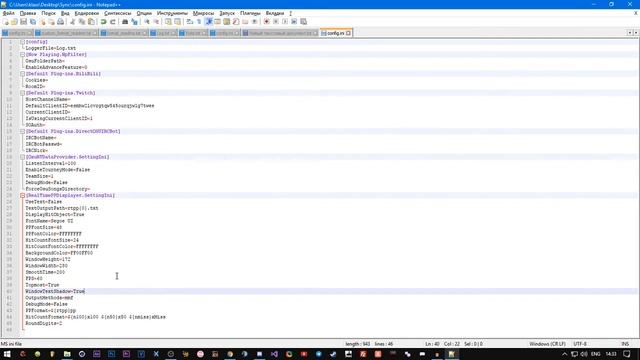Toggle Show All Characters pilcrow icon
The image size is (640, 360).
pos(199,22)
